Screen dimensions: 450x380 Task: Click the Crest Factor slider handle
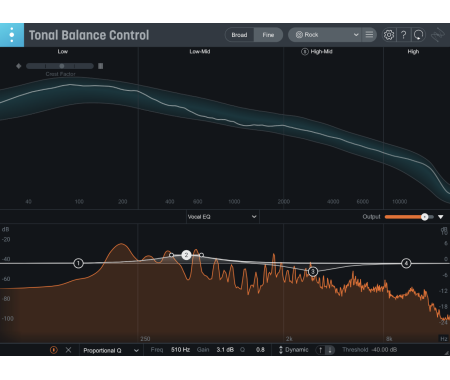(x=62, y=66)
